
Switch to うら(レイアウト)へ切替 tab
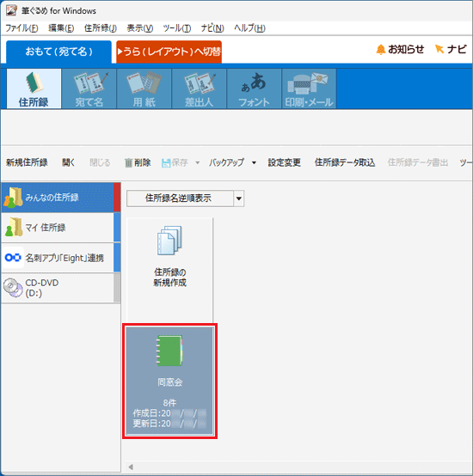(169, 52)
